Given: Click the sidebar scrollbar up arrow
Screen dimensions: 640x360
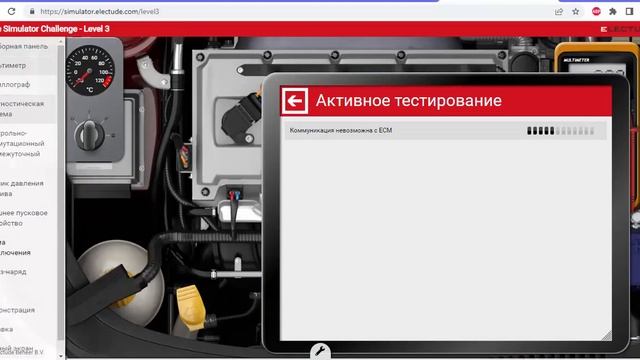Looking at the screenshot, I should (x=61, y=42).
